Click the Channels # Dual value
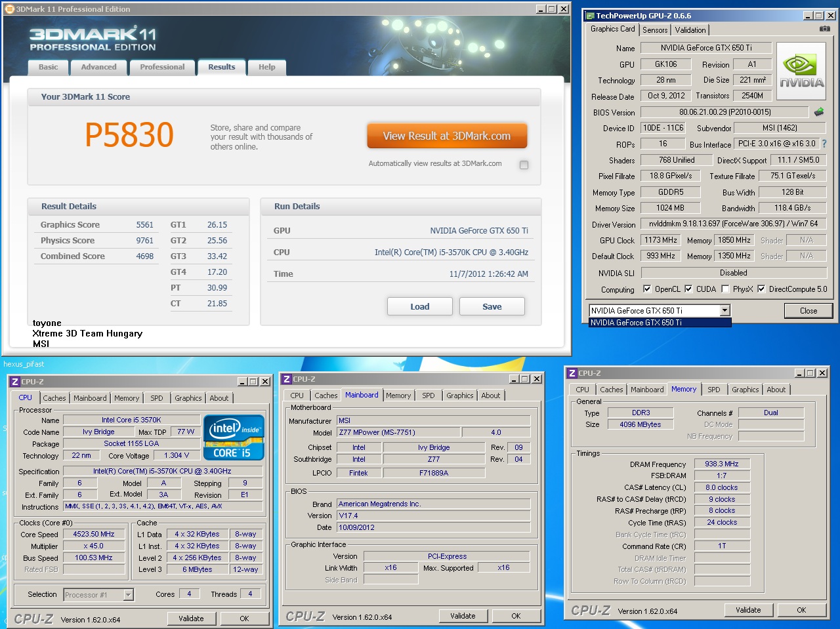Image resolution: width=840 pixels, height=629 pixels. 771,413
